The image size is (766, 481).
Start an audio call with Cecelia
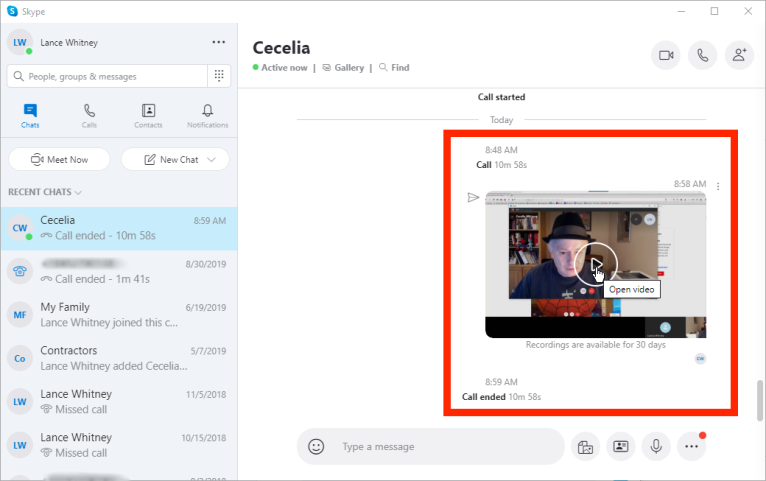702,56
